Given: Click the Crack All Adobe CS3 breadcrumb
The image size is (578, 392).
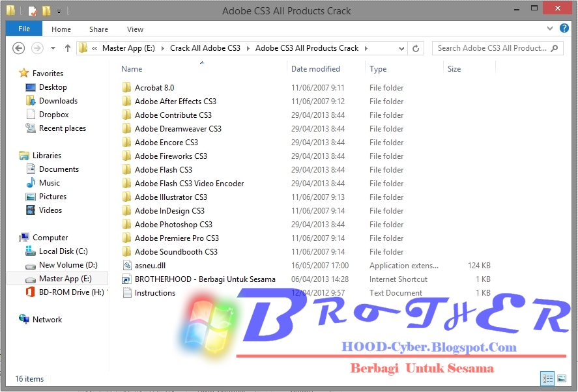Looking at the screenshot, I should coord(205,48).
